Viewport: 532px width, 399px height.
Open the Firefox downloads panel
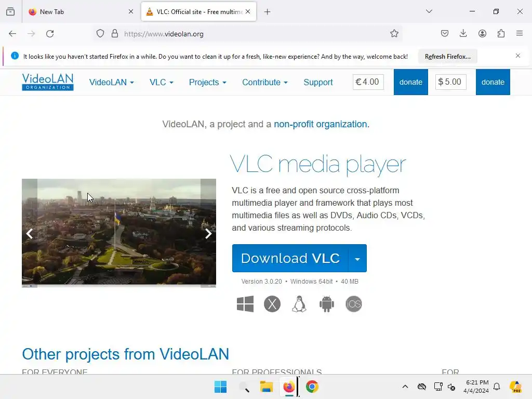pos(463,33)
